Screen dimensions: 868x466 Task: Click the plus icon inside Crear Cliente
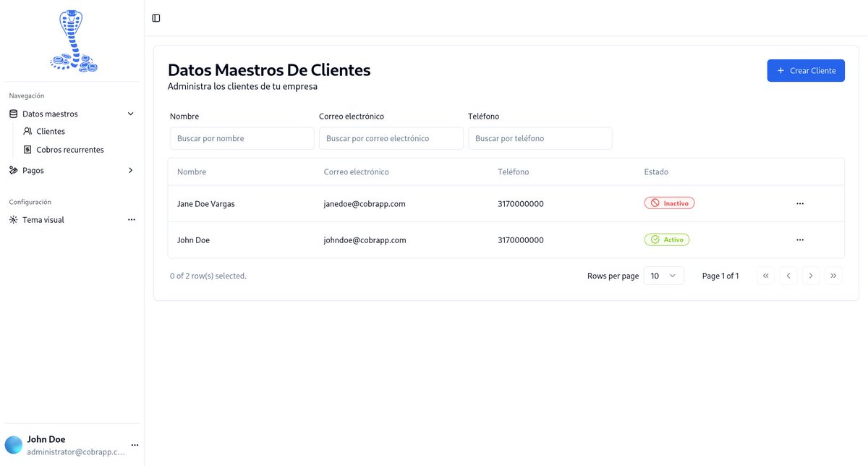pos(780,70)
